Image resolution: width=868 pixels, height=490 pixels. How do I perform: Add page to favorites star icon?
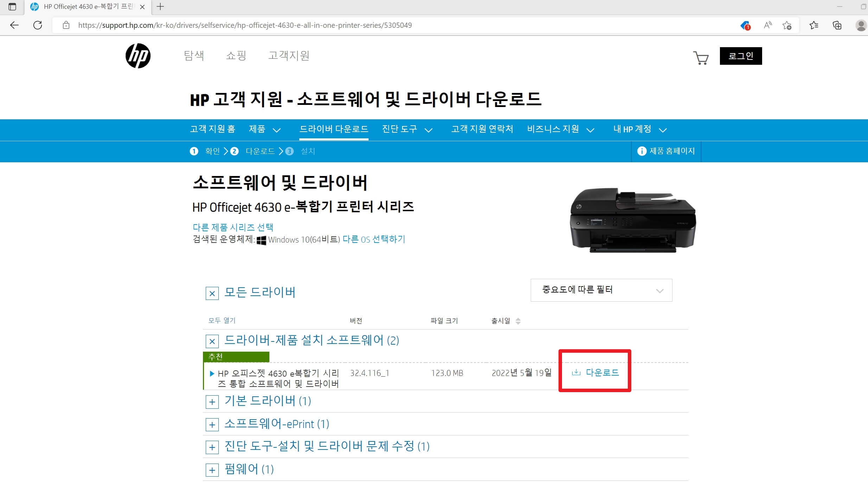pos(787,25)
